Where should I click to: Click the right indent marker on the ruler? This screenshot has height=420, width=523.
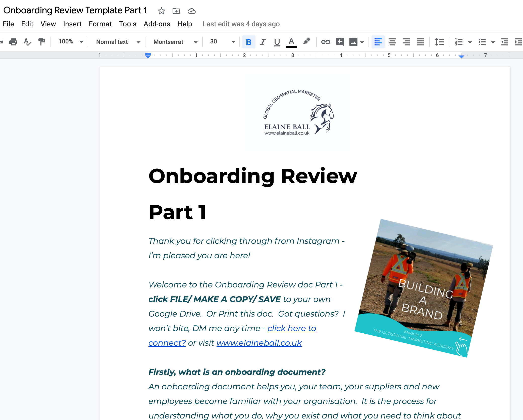tap(461, 57)
